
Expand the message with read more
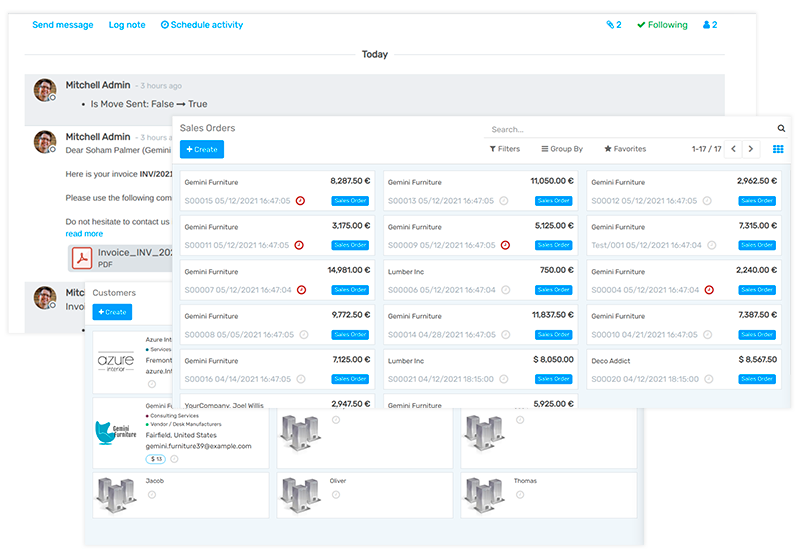84,234
